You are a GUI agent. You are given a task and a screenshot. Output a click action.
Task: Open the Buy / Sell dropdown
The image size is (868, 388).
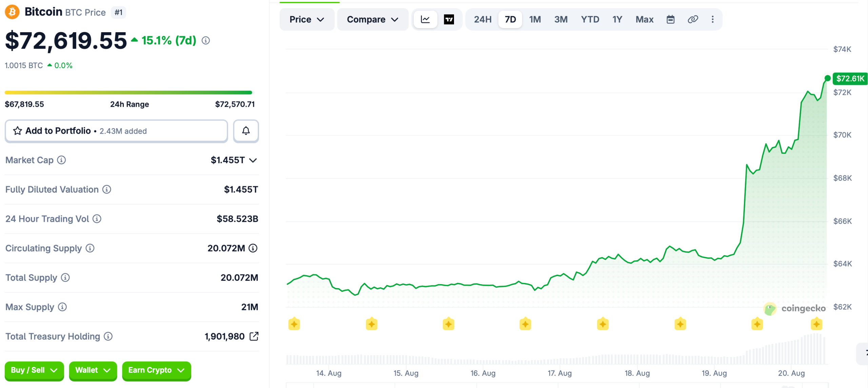pos(34,370)
